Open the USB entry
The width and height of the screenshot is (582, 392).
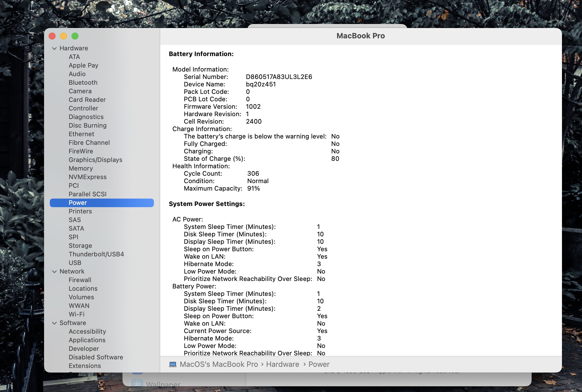[75, 263]
